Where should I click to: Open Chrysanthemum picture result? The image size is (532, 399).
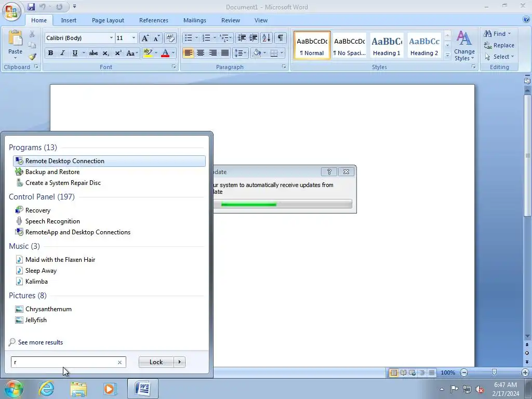109,309
